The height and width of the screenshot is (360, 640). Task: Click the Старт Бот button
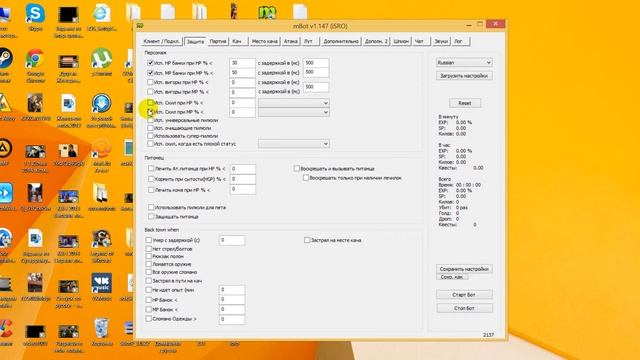[464, 294]
